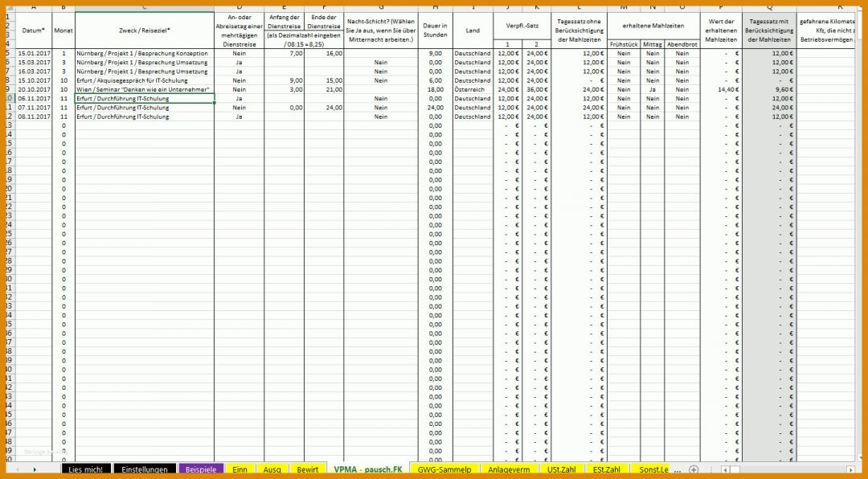This screenshot has width=868, height=479.
Task: Select the 'Ja' Mittag cell for Wien
Action: click(653, 90)
